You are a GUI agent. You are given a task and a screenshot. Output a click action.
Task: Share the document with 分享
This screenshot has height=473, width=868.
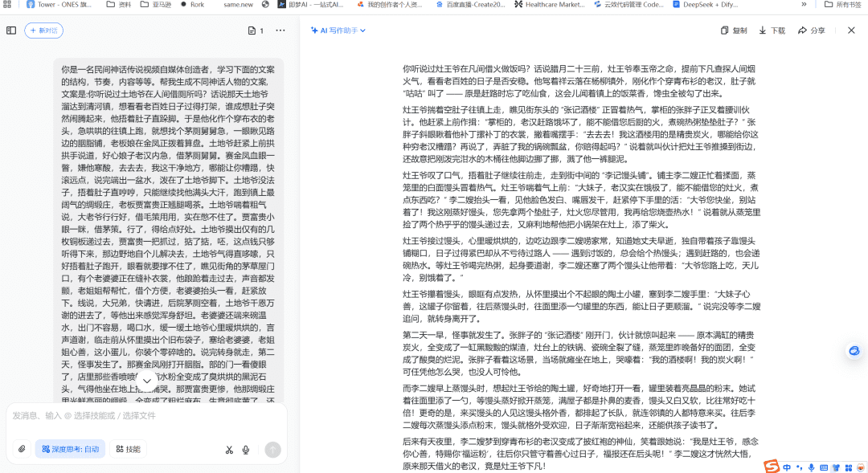tap(812, 31)
